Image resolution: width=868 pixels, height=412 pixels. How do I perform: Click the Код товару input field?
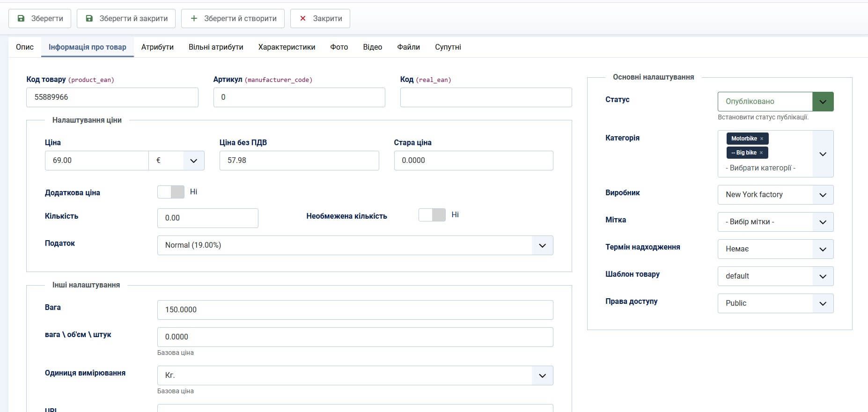click(x=112, y=97)
